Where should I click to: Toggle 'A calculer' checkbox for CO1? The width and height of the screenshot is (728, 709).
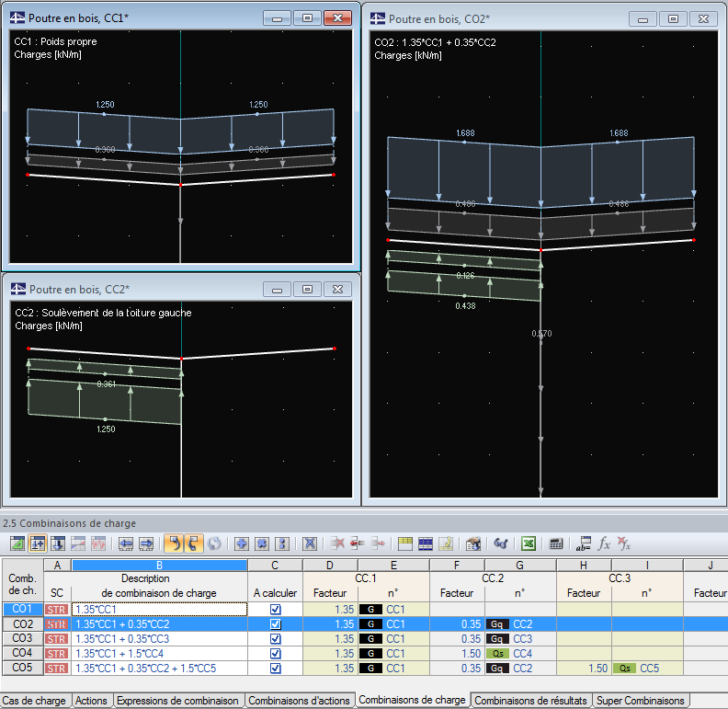[276, 609]
